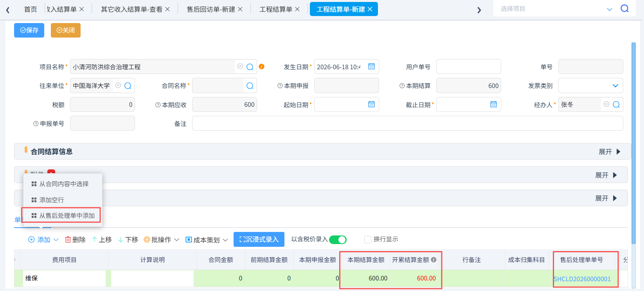Open the 经办人 lookup search icon

(x=616, y=104)
